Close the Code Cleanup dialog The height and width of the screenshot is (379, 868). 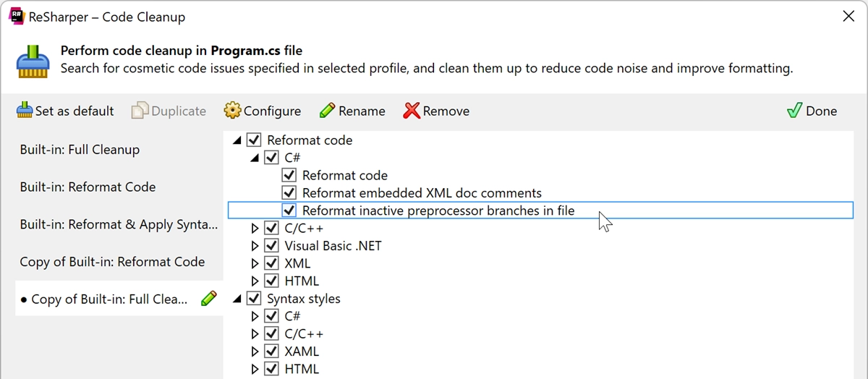pos(848,16)
